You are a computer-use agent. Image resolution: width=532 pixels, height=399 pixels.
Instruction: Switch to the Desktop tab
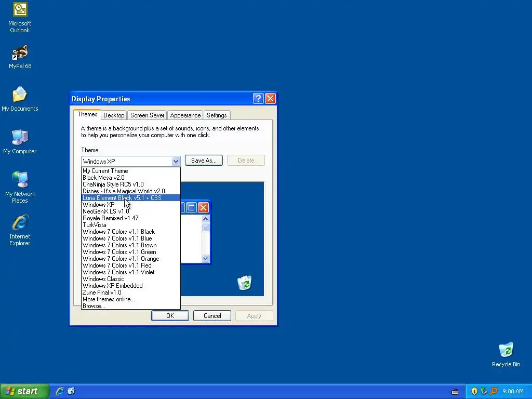(114, 115)
